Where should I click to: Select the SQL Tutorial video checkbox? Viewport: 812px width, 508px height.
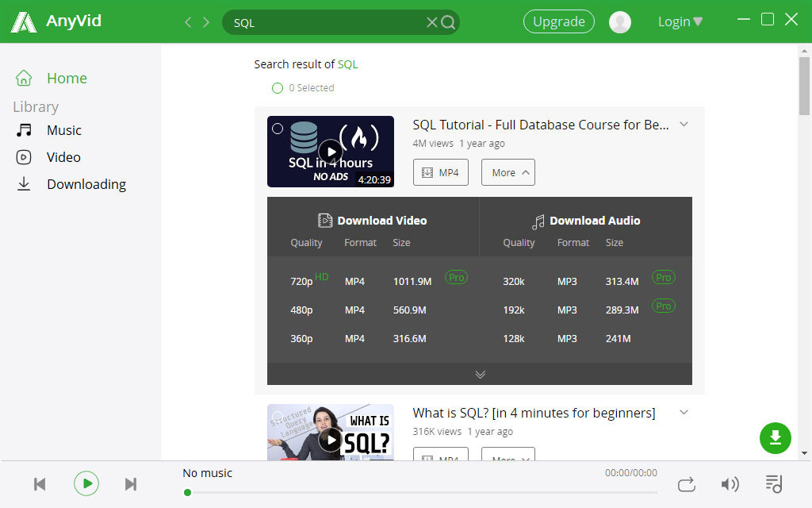pos(278,128)
